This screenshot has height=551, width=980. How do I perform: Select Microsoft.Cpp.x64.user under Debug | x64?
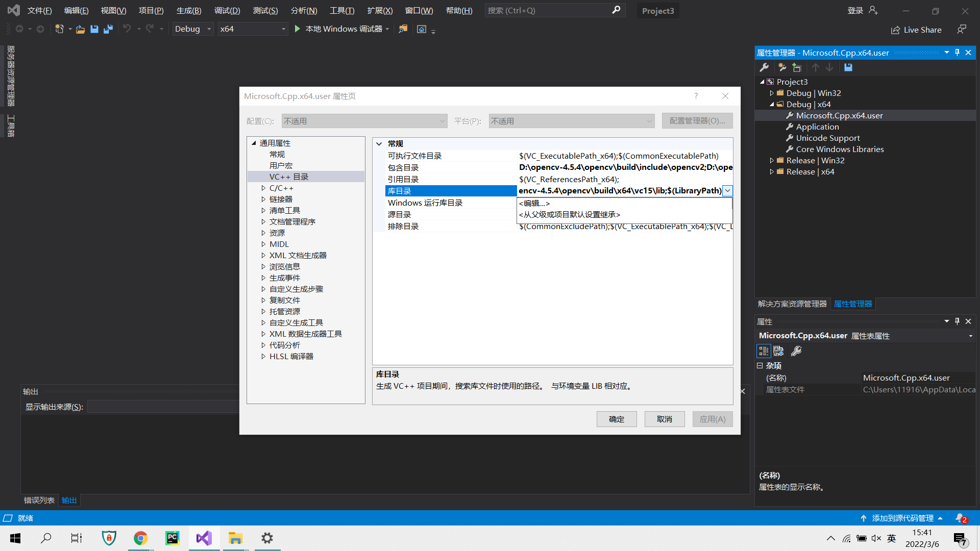(x=839, y=115)
